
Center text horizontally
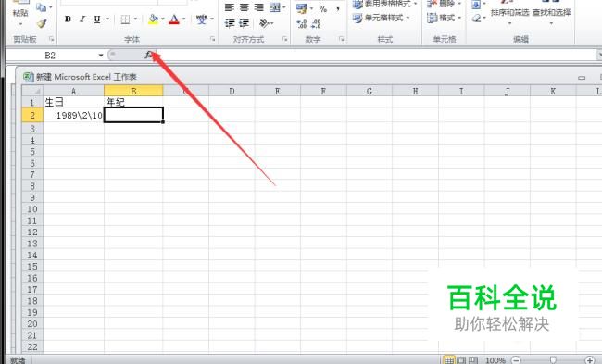click(245, 7)
